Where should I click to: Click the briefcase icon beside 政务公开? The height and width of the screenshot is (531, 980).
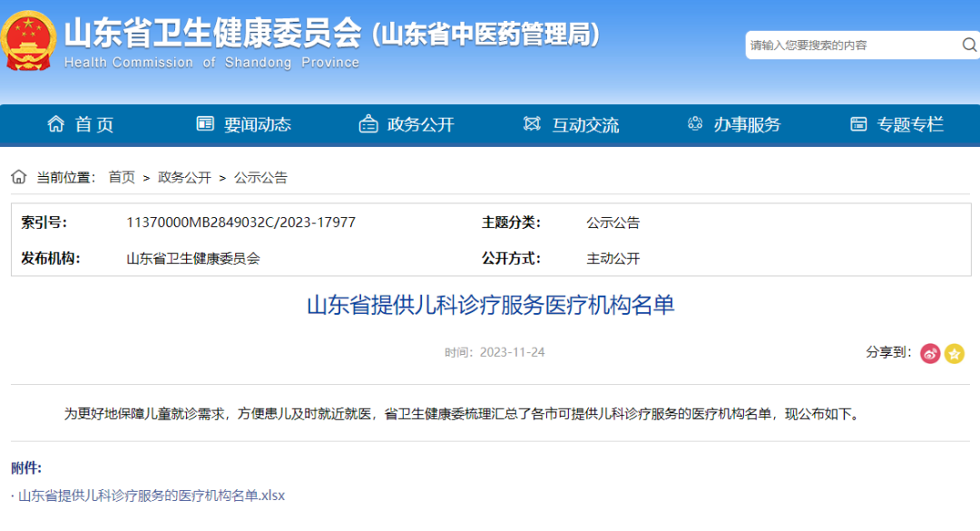(x=368, y=123)
